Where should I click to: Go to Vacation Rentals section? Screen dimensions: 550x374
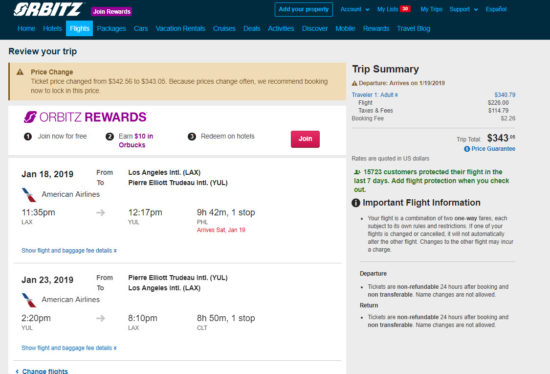(x=180, y=28)
